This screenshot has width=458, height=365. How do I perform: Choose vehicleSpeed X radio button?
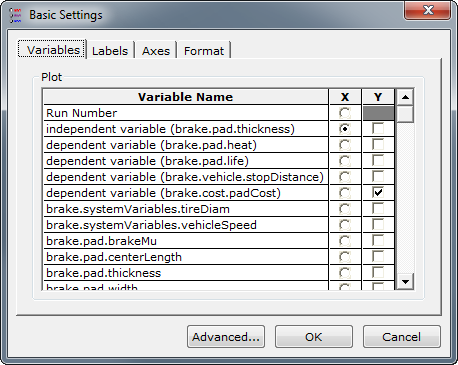[x=344, y=225]
